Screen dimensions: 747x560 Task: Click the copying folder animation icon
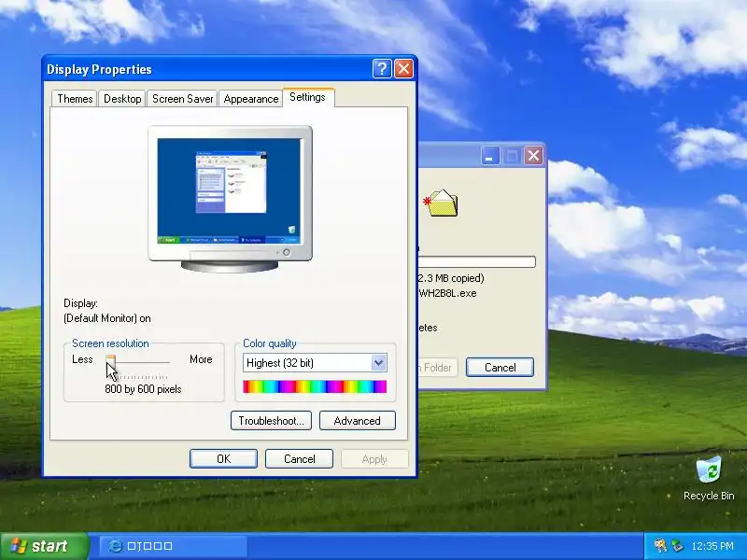[x=440, y=203]
